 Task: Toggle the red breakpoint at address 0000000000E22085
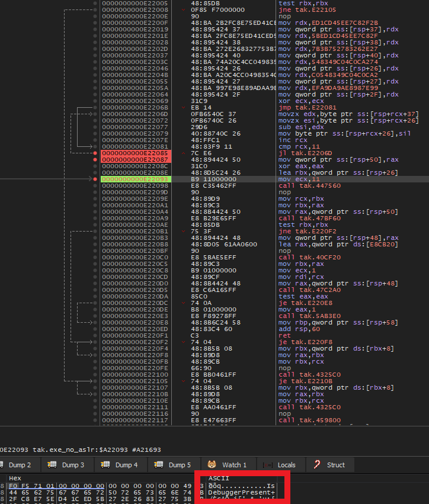(95, 153)
